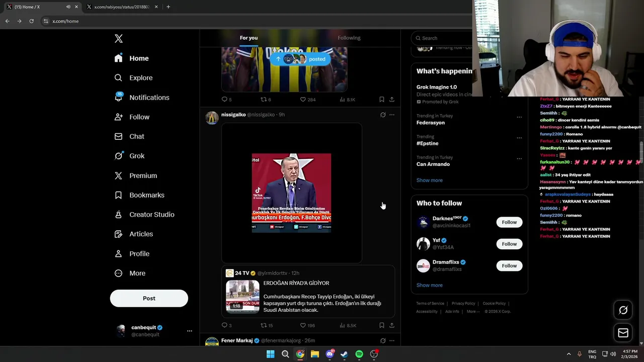Open the floating Messages envelope button
Viewport: 644px width, 362px height.
[623, 333]
